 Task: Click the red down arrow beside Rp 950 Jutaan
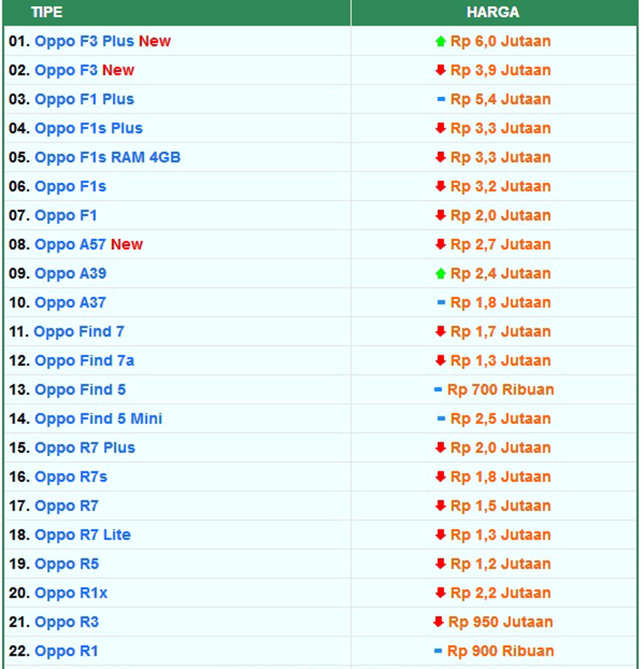click(438, 622)
